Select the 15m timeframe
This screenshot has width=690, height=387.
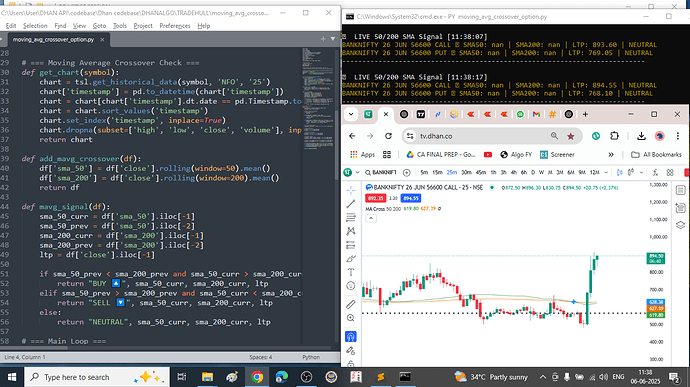[437, 173]
